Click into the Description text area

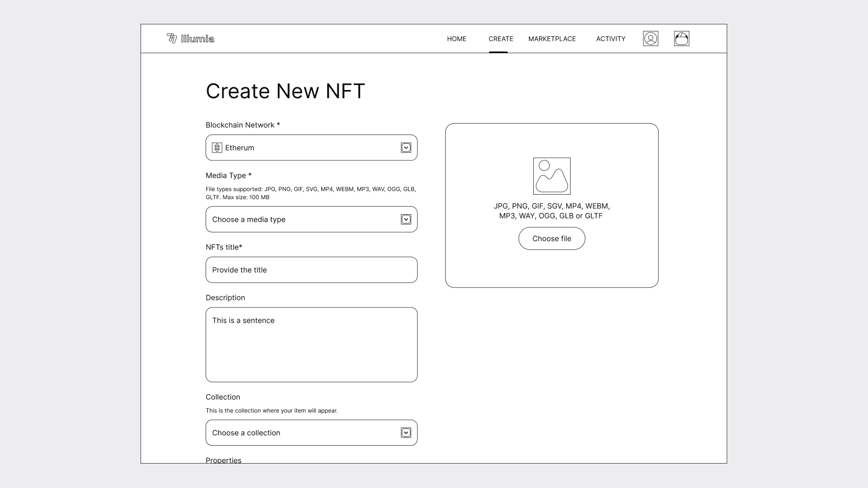(x=311, y=345)
